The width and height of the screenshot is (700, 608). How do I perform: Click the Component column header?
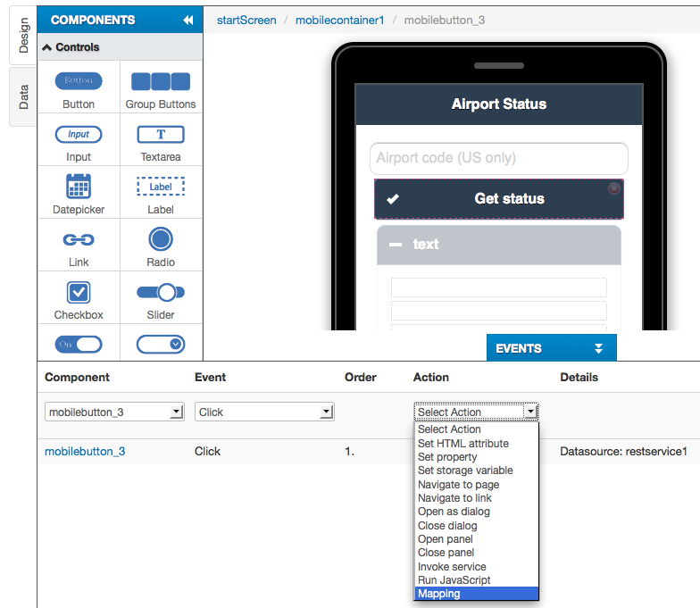pos(77,377)
